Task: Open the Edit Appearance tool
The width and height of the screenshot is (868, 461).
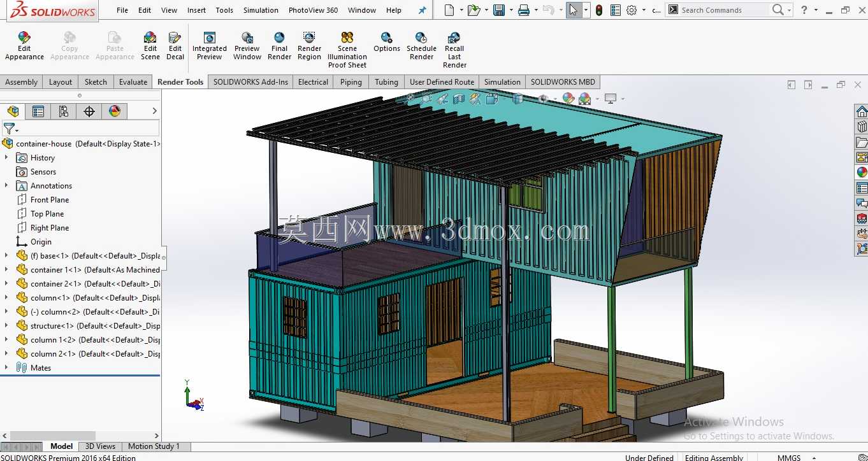Action: (x=24, y=46)
